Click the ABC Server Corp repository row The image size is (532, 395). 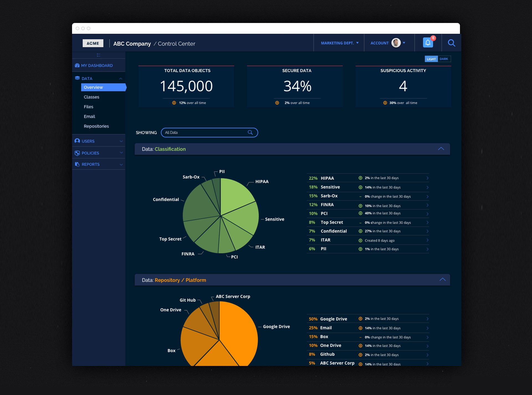point(368,363)
